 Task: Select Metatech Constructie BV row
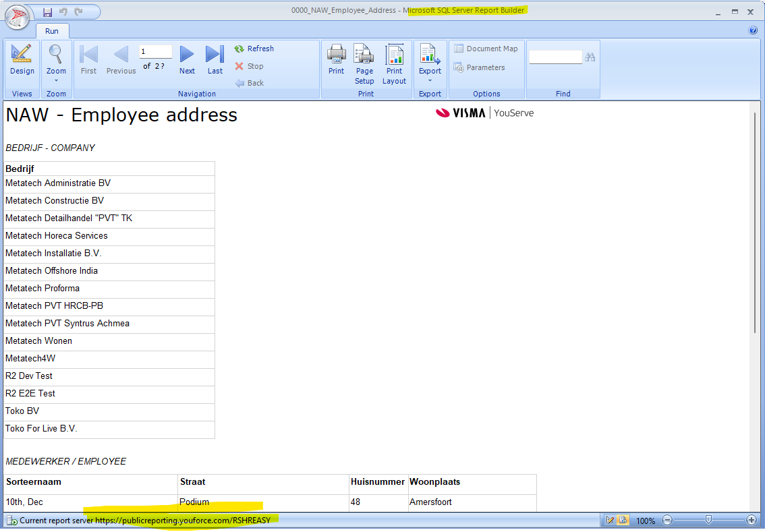(109, 201)
